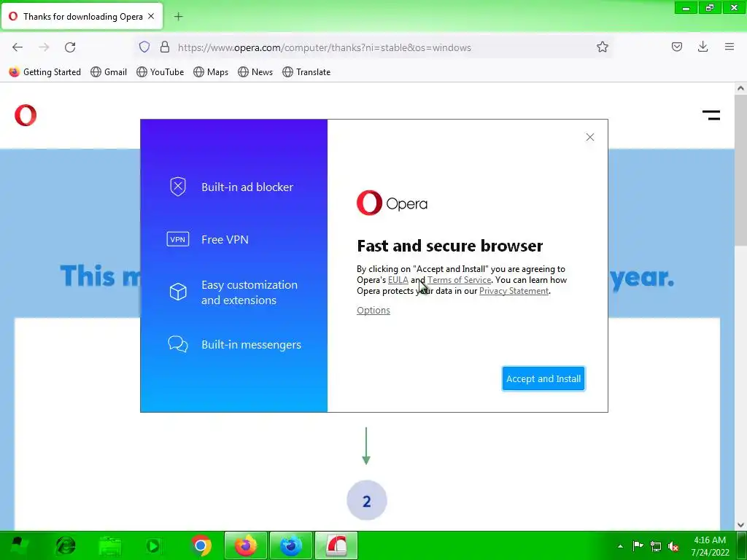
Task: Open a new browser tab
Action: 178,17
